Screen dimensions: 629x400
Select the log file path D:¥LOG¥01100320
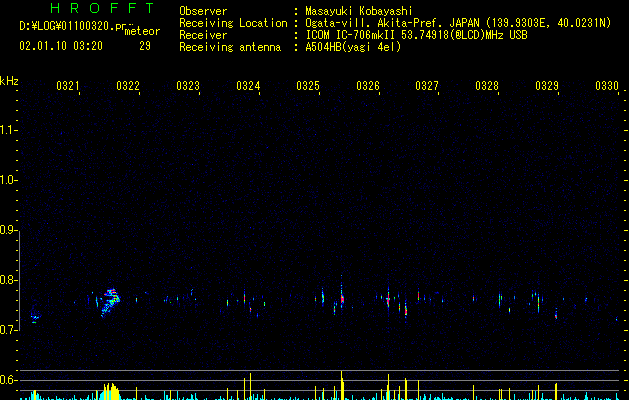(67, 26)
